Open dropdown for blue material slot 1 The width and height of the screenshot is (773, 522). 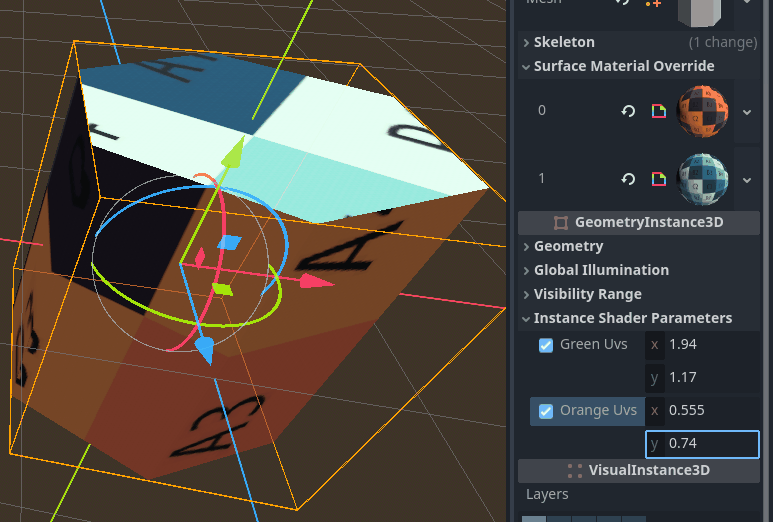[747, 179]
